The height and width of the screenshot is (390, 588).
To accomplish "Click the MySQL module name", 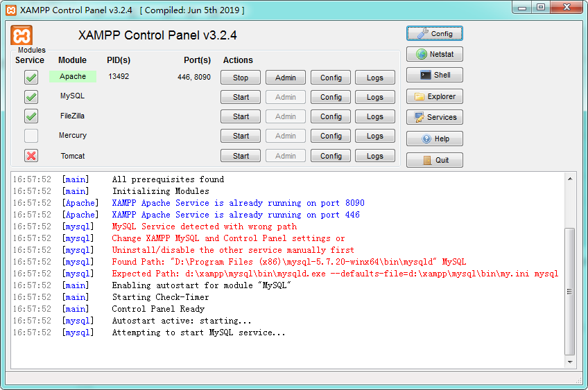I will (72, 96).
